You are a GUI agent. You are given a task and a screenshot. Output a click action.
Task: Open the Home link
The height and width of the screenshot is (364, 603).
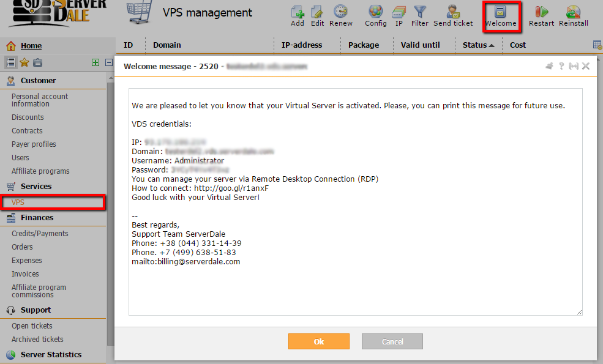pyautogui.click(x=31, y=46)
